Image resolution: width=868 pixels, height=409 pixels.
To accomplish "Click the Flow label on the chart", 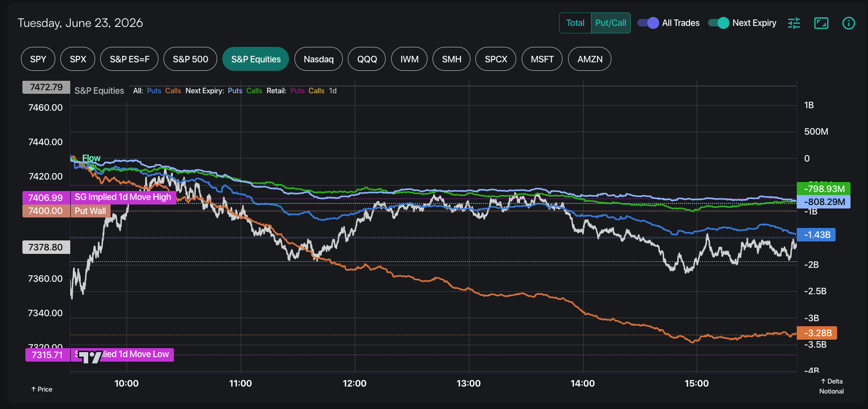I will click(x=91, y=158).
